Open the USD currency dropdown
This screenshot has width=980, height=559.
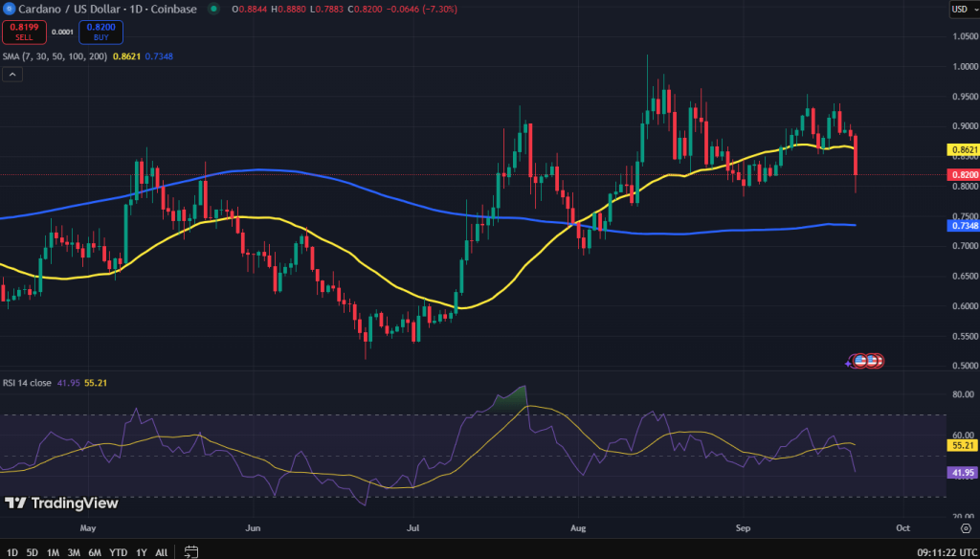click(965, 9)
